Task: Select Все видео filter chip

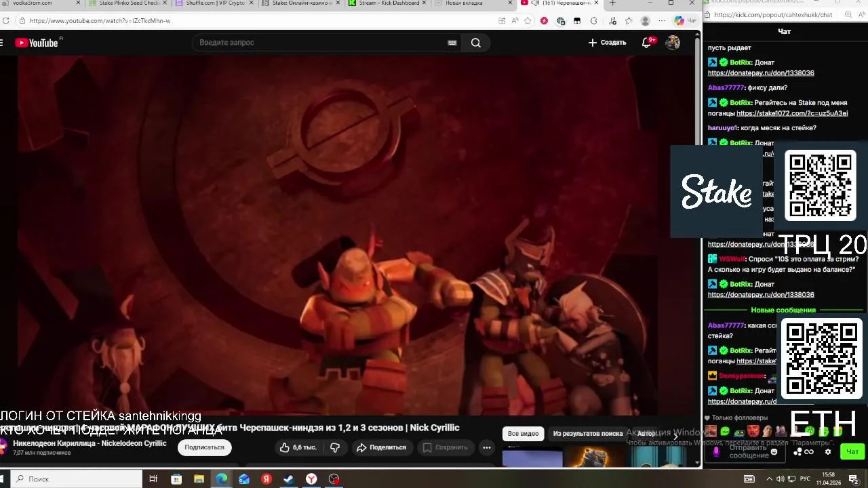Action: coord(523,434)
